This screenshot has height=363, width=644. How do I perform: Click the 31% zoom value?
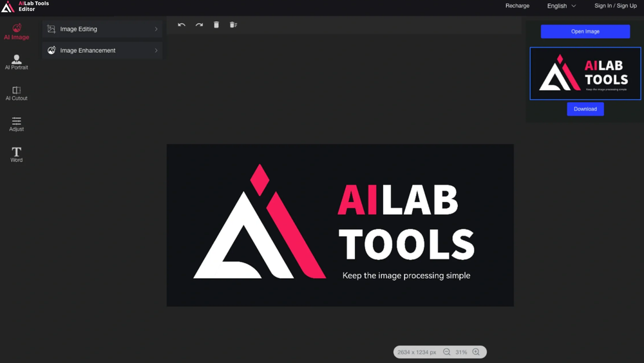point(461,352)
